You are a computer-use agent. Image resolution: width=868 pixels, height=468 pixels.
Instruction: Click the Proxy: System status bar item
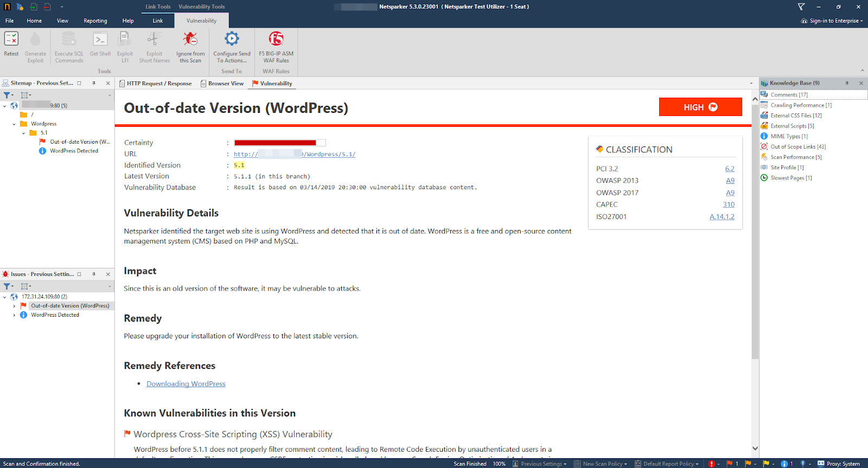[839, 464]
